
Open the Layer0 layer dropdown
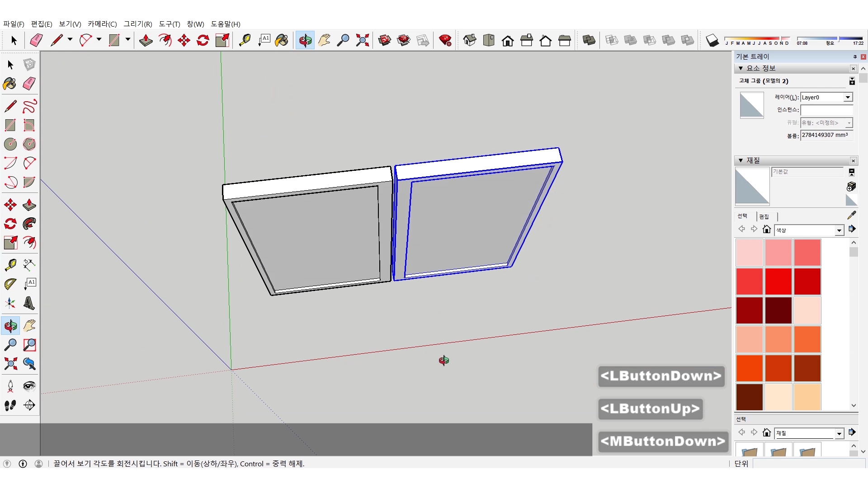(848, 98)
